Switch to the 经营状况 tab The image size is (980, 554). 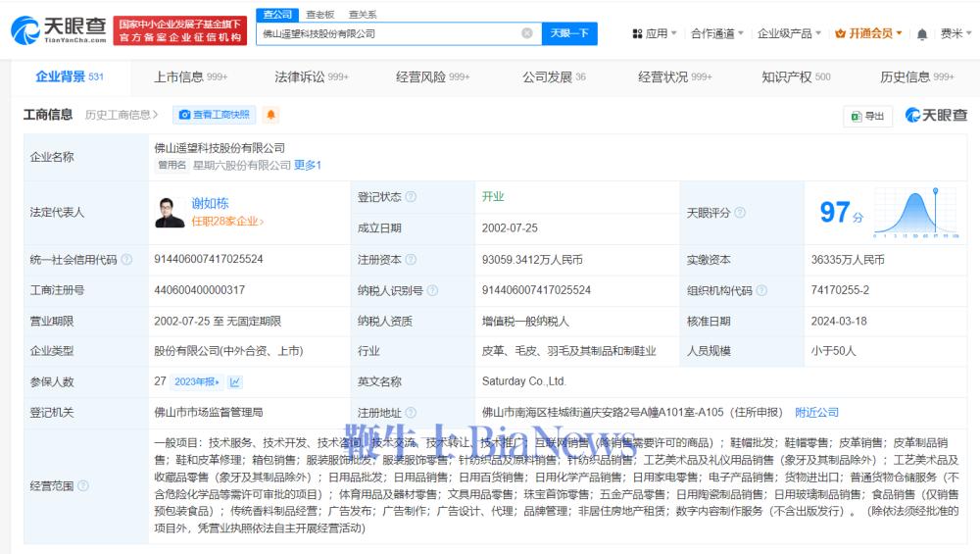point(674,76)
